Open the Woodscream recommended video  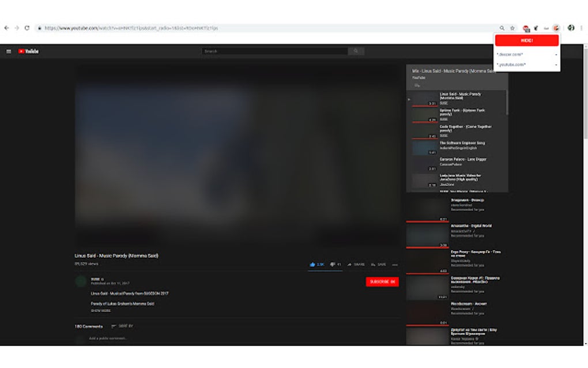point(457,313)
